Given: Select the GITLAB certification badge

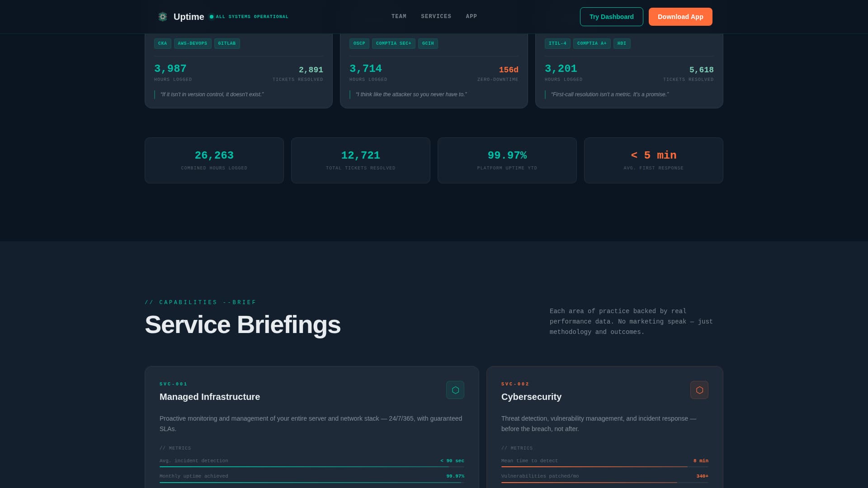Looking at the screenshot, I should click(x=227, y=43).
